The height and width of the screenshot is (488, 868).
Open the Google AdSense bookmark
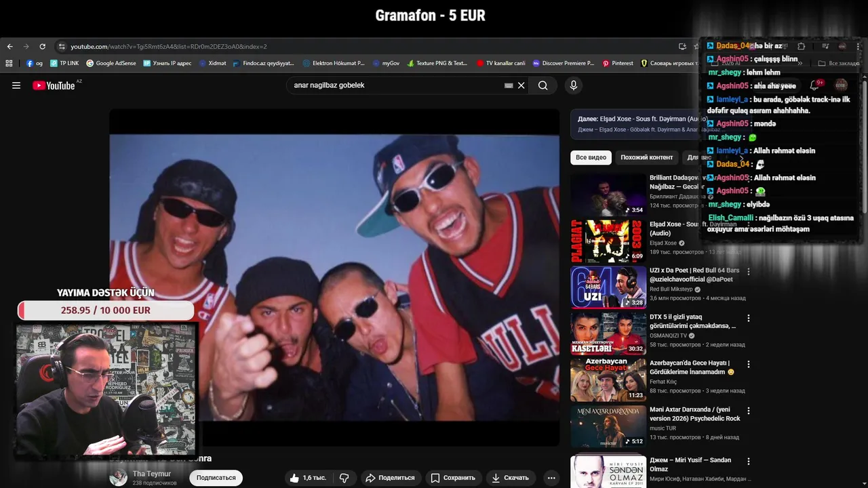tap(111, 63)
